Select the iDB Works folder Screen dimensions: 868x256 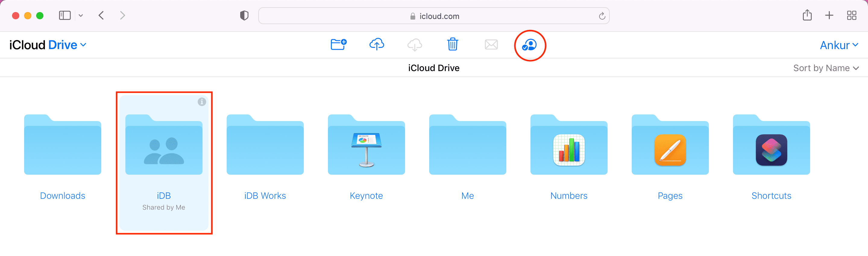[x=265, y=145]
